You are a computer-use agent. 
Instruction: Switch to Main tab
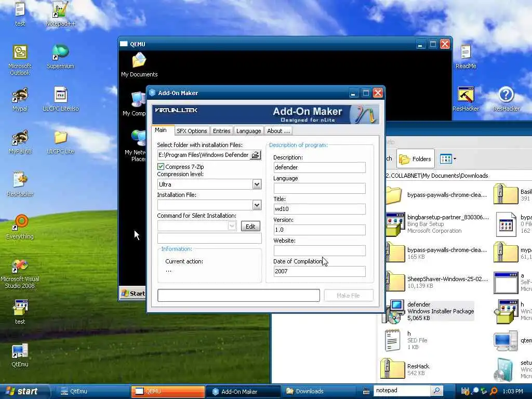pyautogui.click(x=161, y=130)
